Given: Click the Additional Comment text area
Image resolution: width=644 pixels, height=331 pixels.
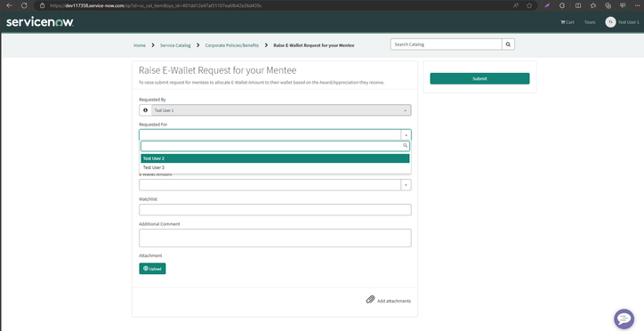Looking at the screenshot, I should click(x=275, y=238).
